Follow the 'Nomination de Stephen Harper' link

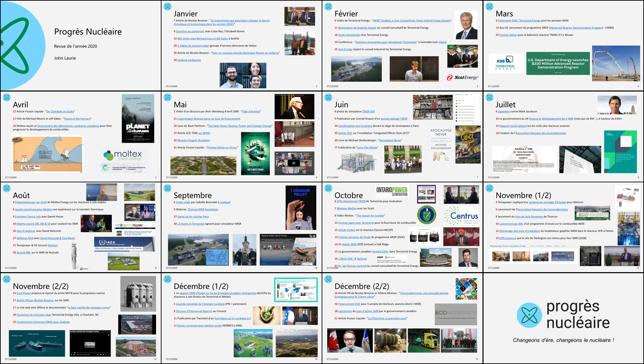[357, 28]
